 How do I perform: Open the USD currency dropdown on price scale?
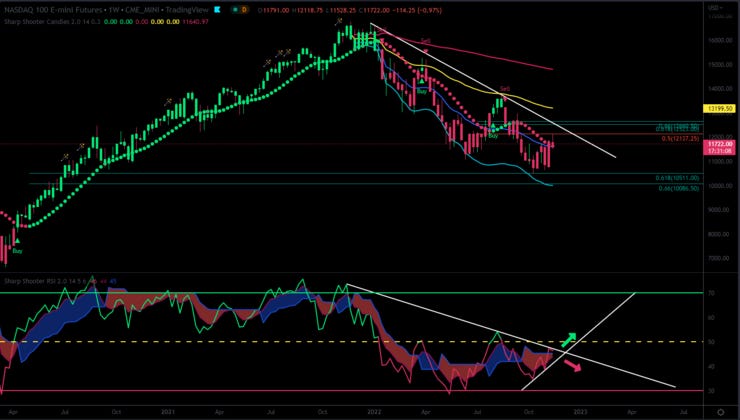coord(715,8)
